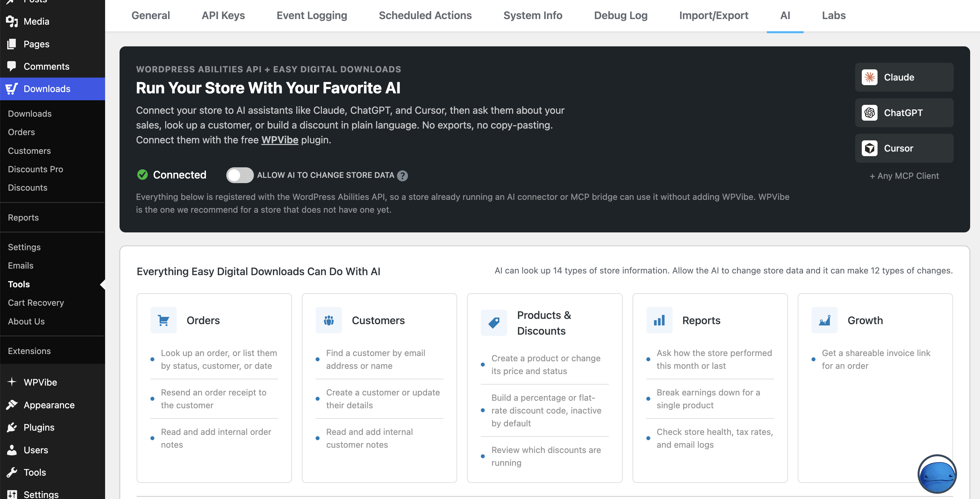This screenshot has width=980, height=499.
Task: Click the Orders cart card icon
Action: 163,321
